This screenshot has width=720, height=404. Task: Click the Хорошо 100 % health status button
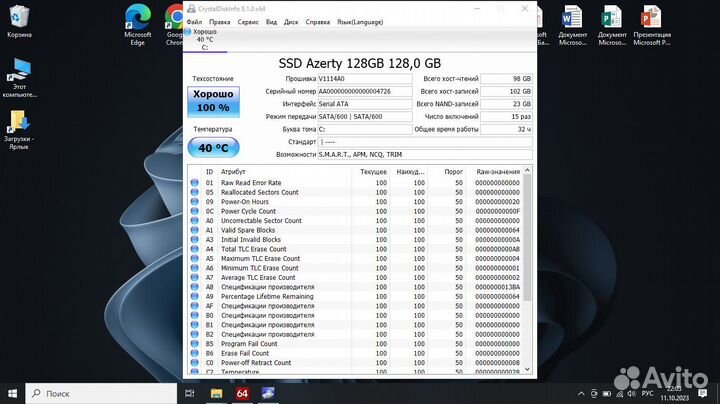pos(214,101)
